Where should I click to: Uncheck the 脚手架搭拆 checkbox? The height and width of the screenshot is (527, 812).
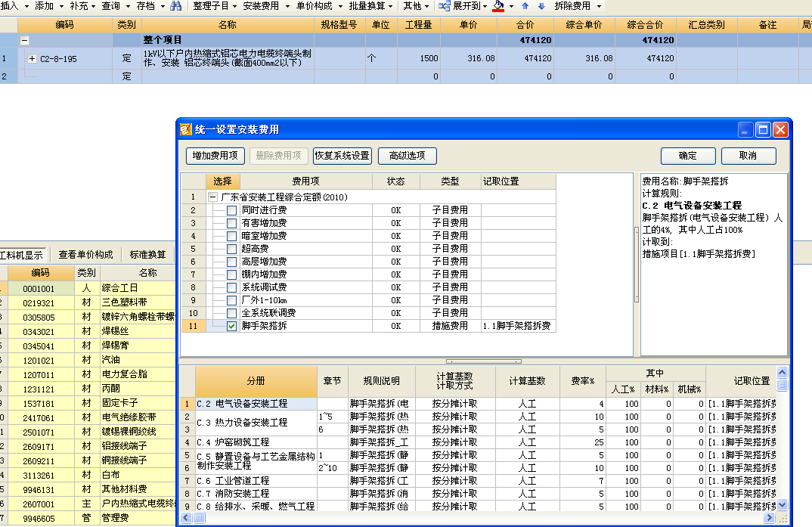click(x=231, y=326)
